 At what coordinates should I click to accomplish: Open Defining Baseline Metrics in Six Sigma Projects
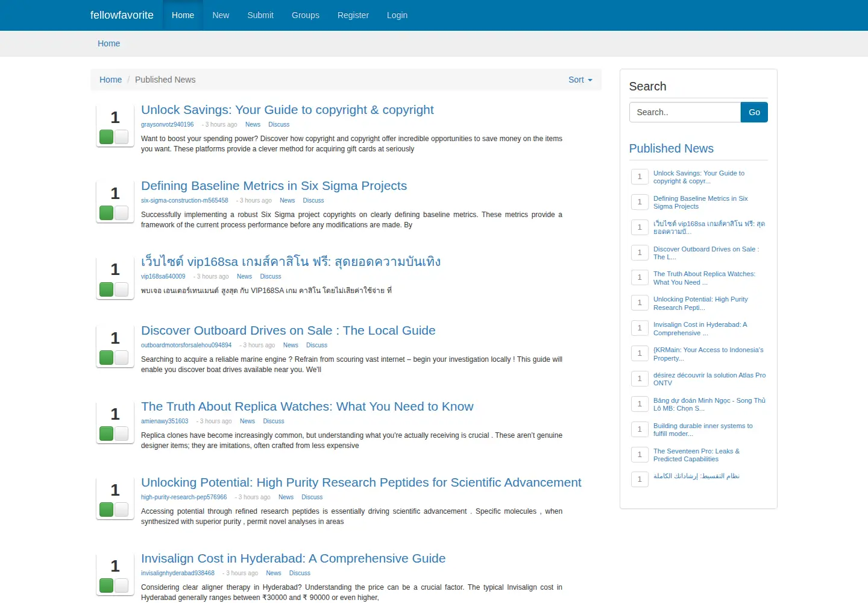click(x=274, y=186)
